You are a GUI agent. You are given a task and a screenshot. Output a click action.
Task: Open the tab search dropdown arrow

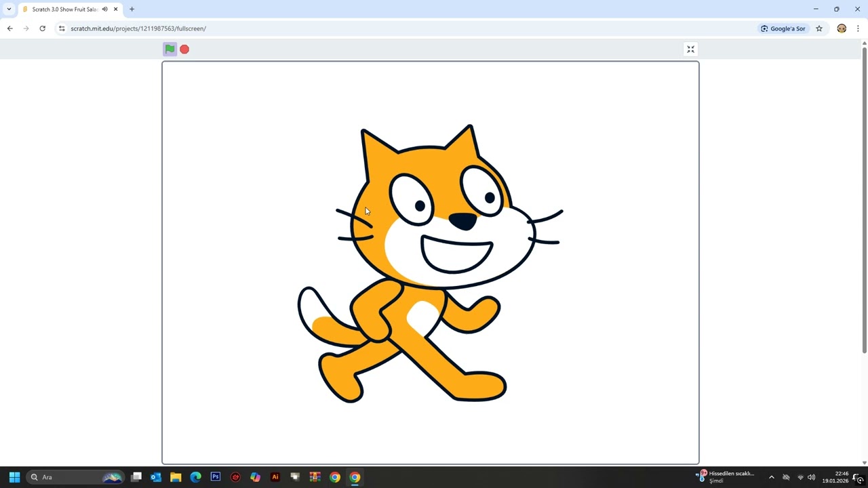(9, 9)
